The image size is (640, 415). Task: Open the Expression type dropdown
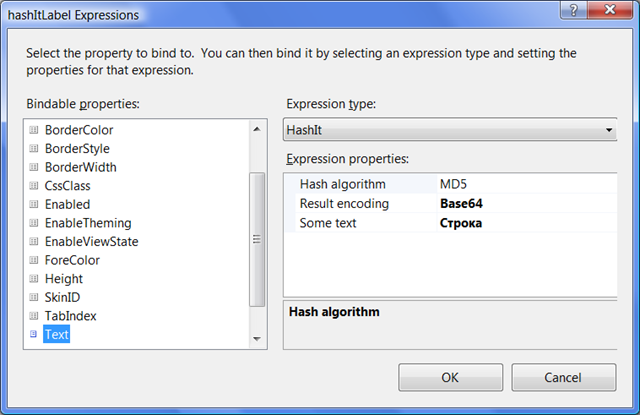[x=449, y=131]
